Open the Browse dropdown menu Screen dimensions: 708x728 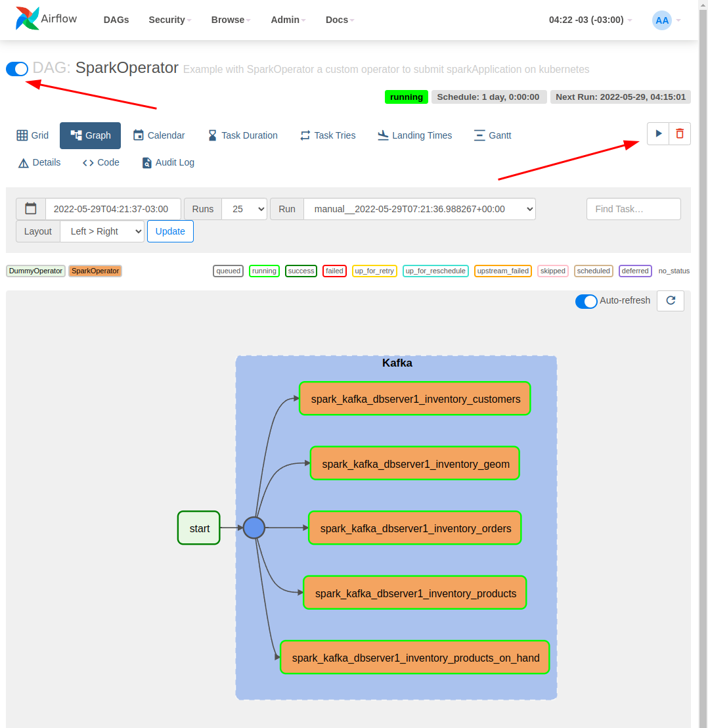point(231,20)
